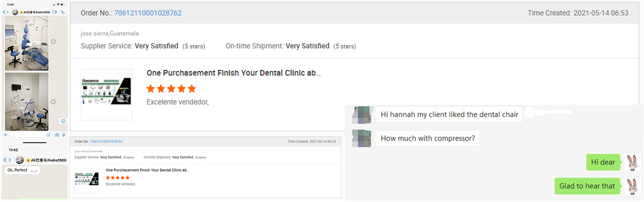Viewport: 644px width, 202px height.
Task: Click the large order number 70612110001028762 link
Action: coord(148,13)
